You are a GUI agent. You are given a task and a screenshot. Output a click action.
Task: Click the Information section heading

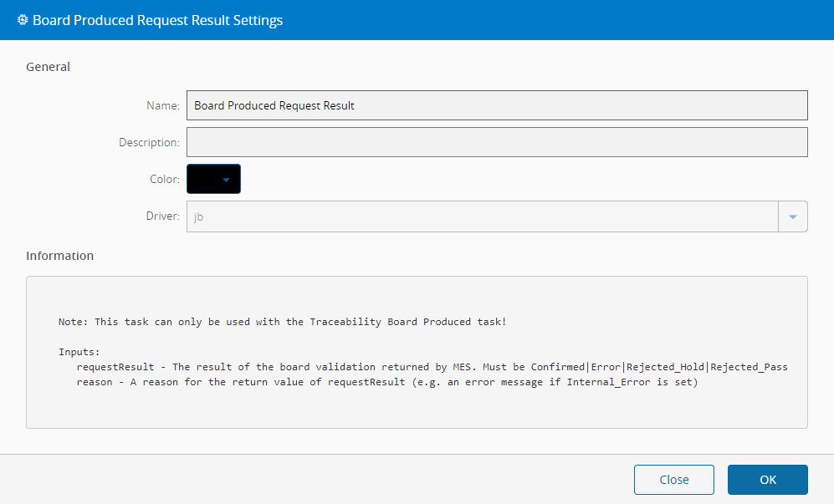(60, 256)
